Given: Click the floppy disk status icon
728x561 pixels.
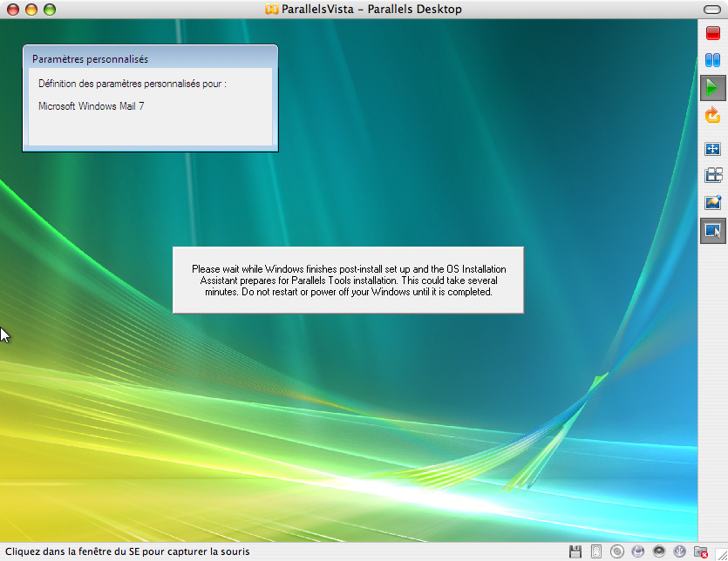Looking at the screenshot, I should tap(575, 551).
